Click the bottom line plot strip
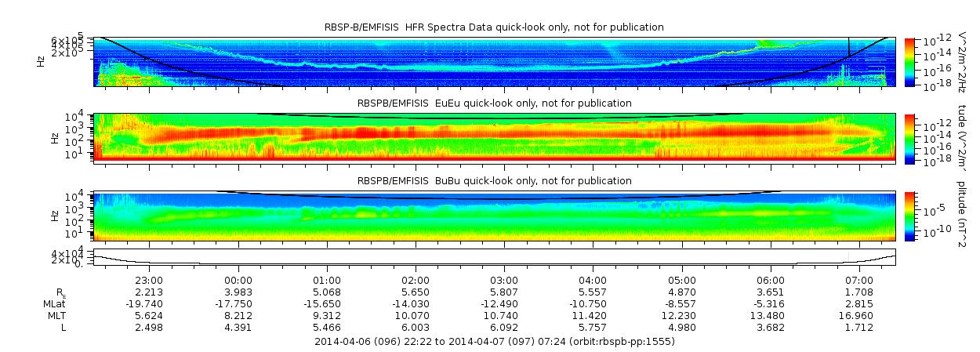This screenshot has width=980, height=352. pyautogui.click(x=494, y=256)
